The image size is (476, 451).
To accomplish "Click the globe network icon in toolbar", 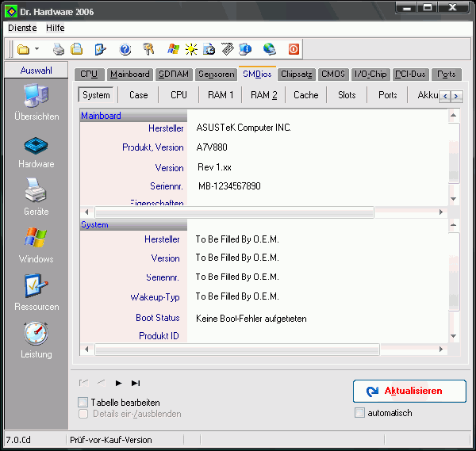I will [269, 49].
